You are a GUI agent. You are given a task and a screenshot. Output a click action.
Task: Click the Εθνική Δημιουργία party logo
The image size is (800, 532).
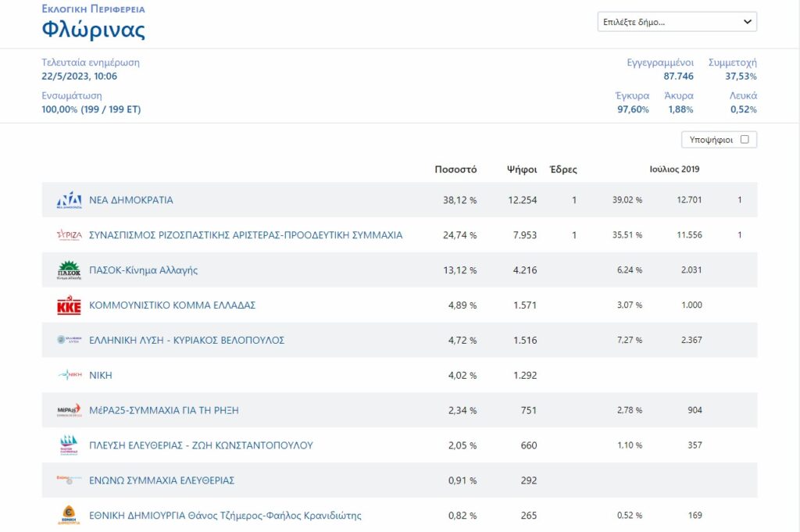69,516
